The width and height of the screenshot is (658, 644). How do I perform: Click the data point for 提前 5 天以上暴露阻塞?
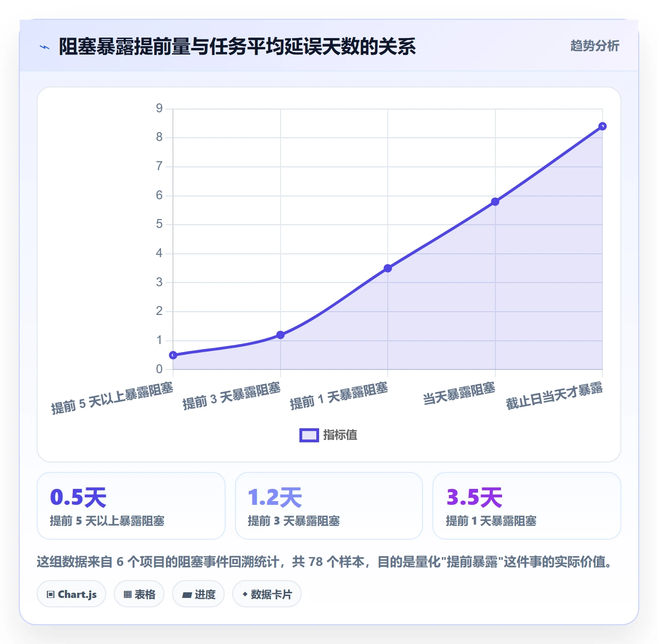[x=173, y=355]
